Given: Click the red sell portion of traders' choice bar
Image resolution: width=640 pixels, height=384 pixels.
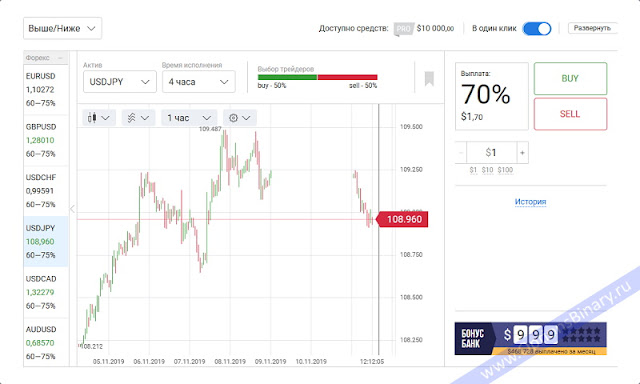Looking at the screenshot, I should (x=347, y=77).
